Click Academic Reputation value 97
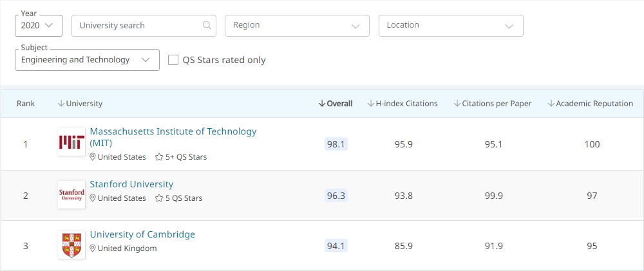Screen dimensions: 644x271 point(592,196)
